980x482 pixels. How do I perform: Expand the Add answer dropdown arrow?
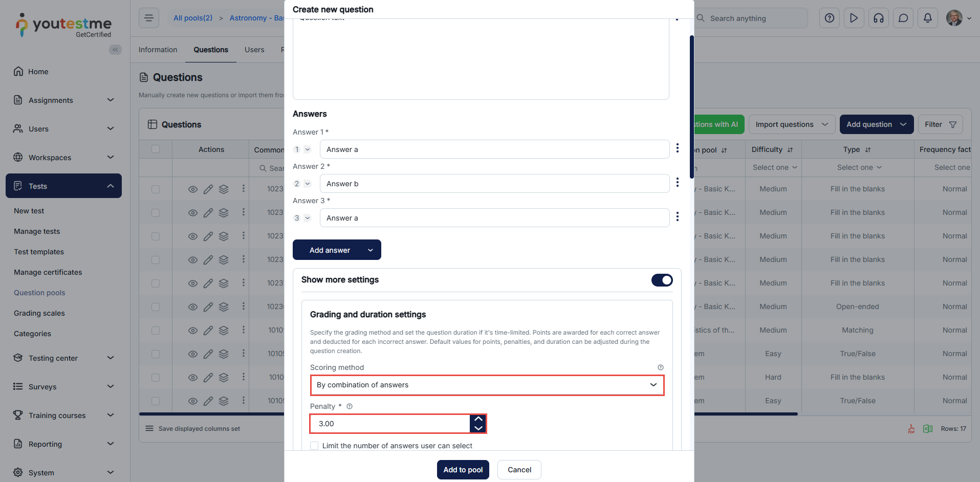click(x=371, y=250)
